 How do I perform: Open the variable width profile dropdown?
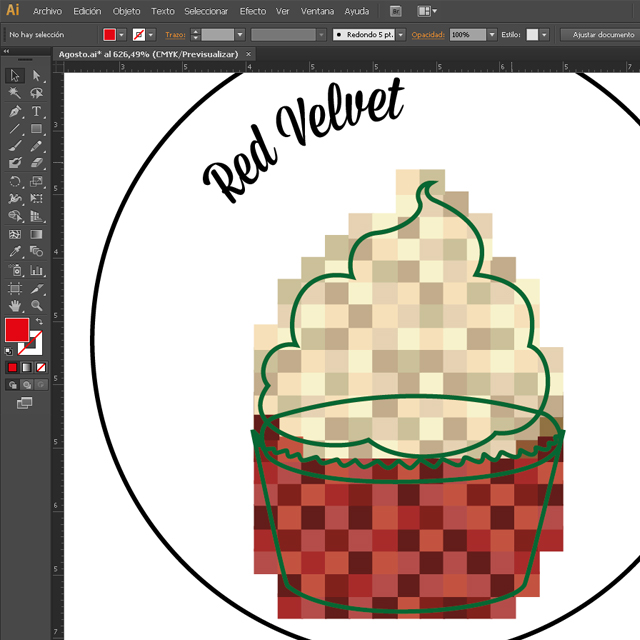322,35
